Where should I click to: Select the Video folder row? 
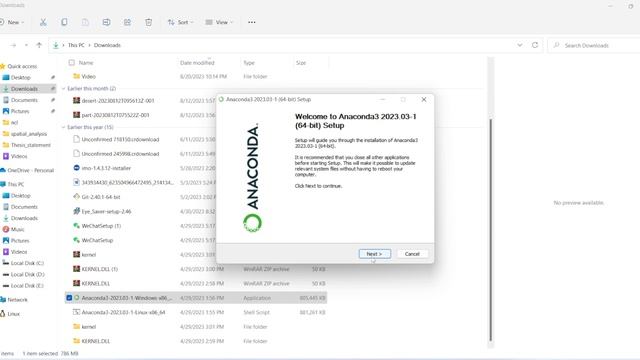point(196,77)
